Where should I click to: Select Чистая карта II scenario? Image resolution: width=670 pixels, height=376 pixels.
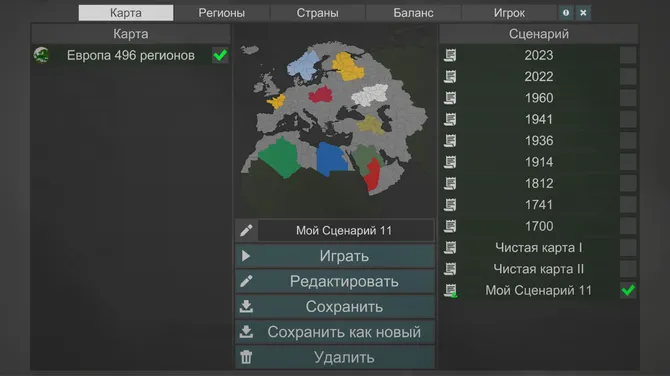point(539,269)
